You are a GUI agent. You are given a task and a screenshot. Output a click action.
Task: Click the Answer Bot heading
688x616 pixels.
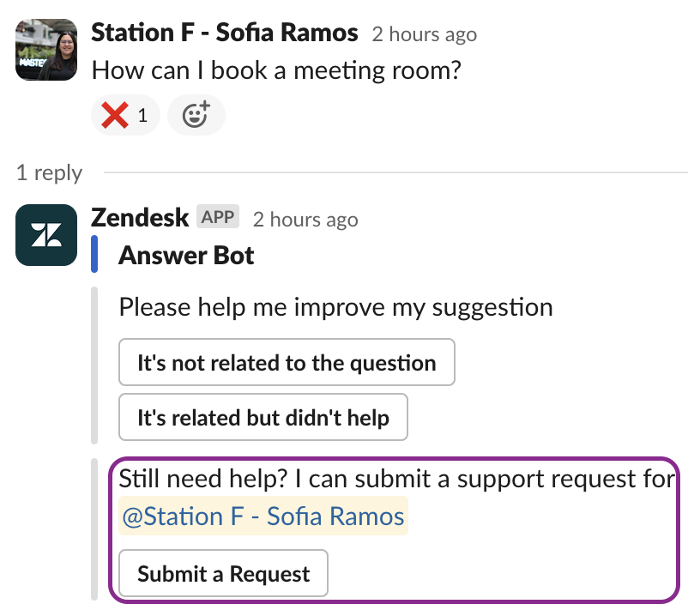(x=186, y=256)
